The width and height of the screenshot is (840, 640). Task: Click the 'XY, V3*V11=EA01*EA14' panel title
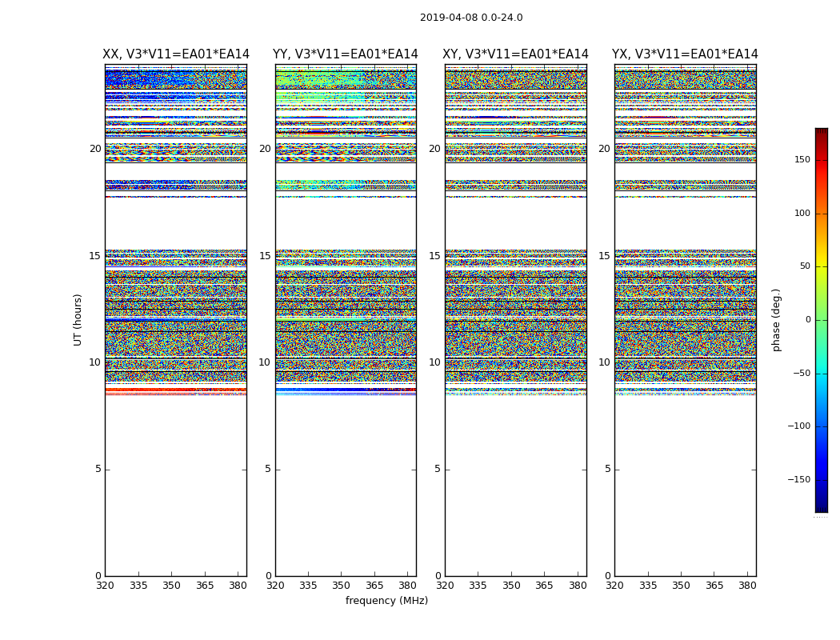pyautogui.click(x=515, y=54)
